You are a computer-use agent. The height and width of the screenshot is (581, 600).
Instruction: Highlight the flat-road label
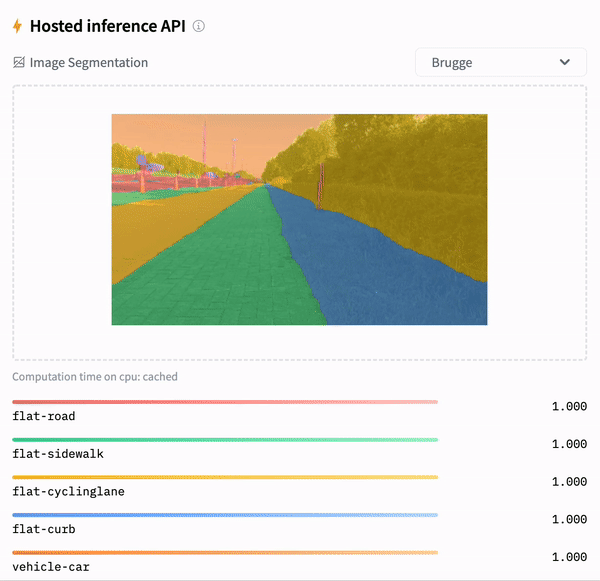[43, 416]
